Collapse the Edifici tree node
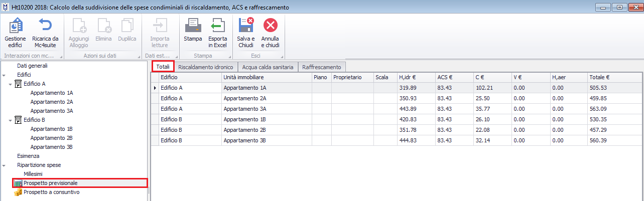The width and height of the screenshot is (644, 201). click(4, 75)
